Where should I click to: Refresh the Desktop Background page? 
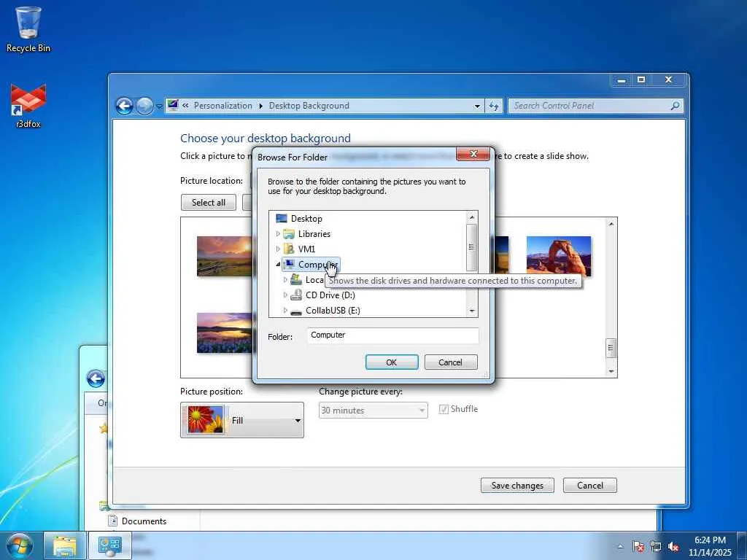(494, 106)
